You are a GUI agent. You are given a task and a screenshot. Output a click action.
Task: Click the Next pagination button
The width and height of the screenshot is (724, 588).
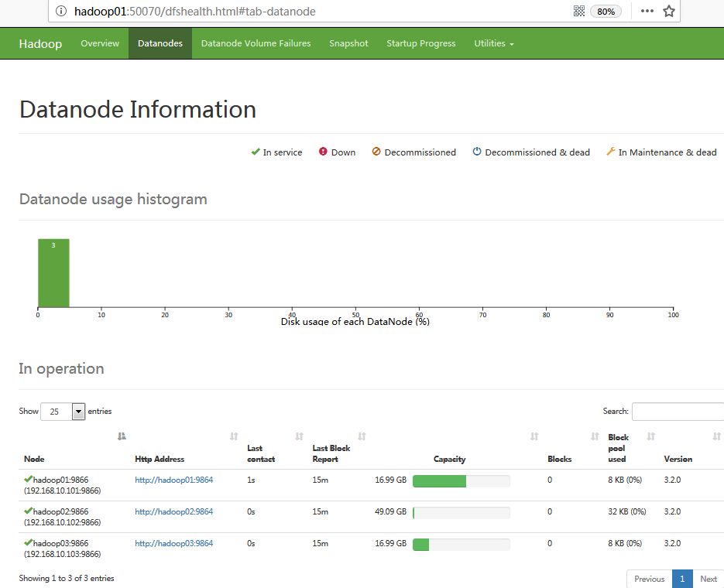[708, 579]
